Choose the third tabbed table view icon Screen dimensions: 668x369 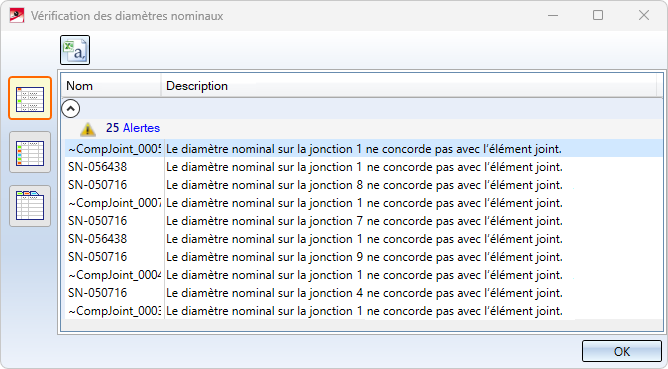pos(30,206)
